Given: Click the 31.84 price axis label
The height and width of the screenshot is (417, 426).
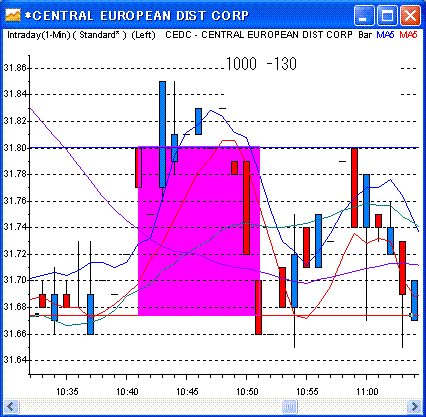Looking at the screenshot, I should [x=15, y=94].
